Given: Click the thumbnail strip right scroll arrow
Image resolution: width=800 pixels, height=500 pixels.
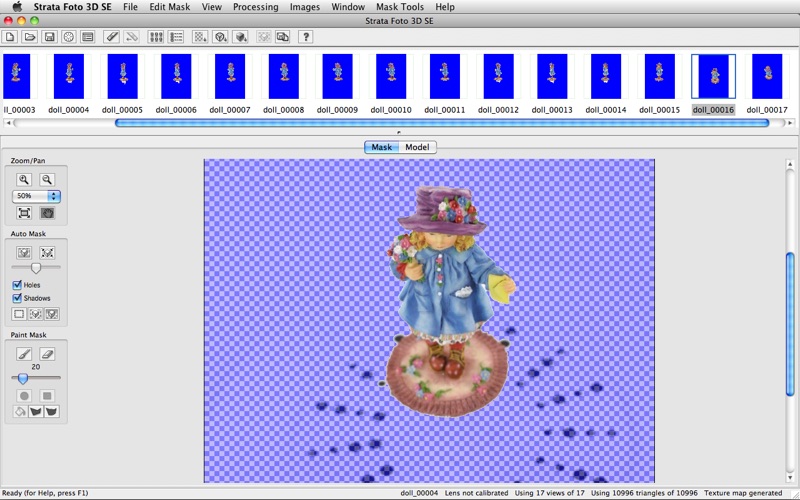Looking at the screenshot, I should pos(790,123).
